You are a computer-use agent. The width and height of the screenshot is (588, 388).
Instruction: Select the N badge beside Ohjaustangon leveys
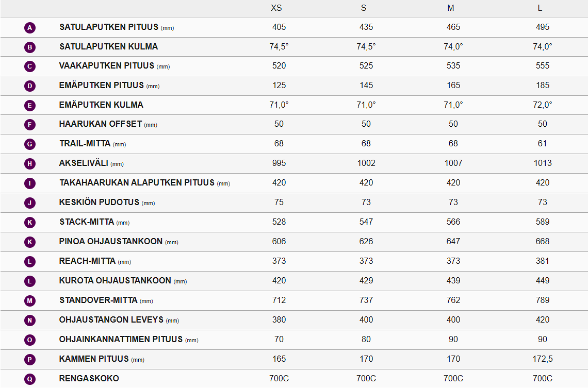30,320
